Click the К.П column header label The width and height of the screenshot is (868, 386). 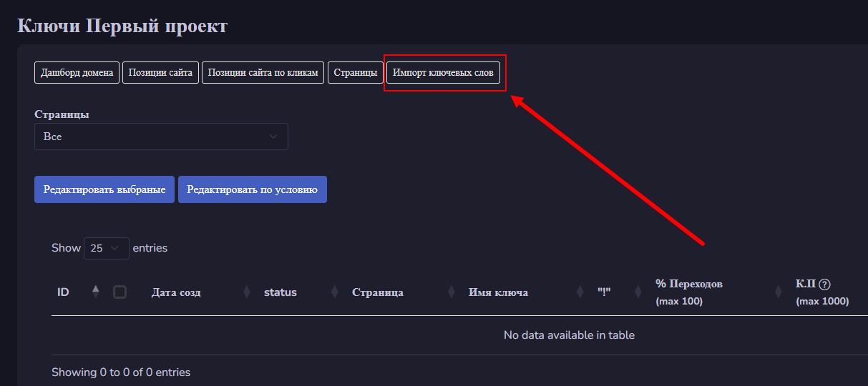[x=806, y=284]
